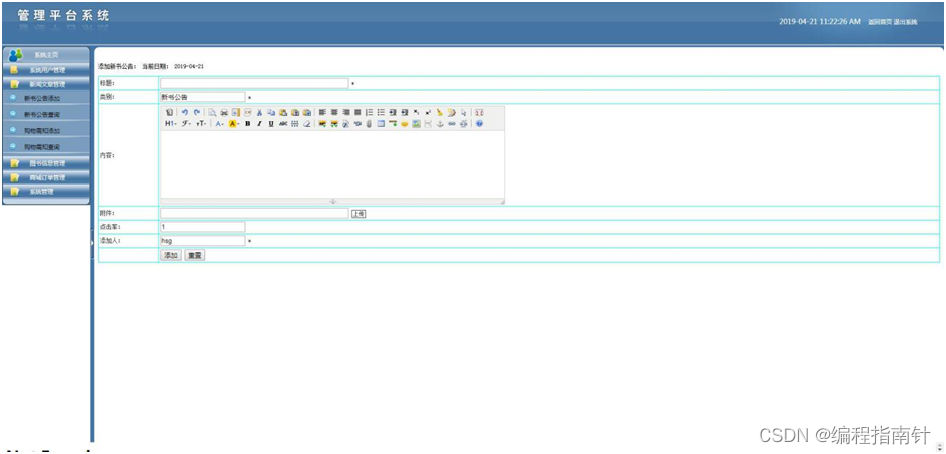The image size is (946, 454).
Task: Click the 退出系统 logout link
Action: click(905, 22)
